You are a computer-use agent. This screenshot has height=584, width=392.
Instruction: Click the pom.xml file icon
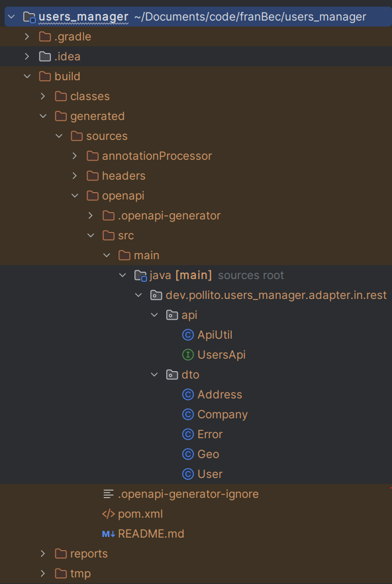point(108,514)
